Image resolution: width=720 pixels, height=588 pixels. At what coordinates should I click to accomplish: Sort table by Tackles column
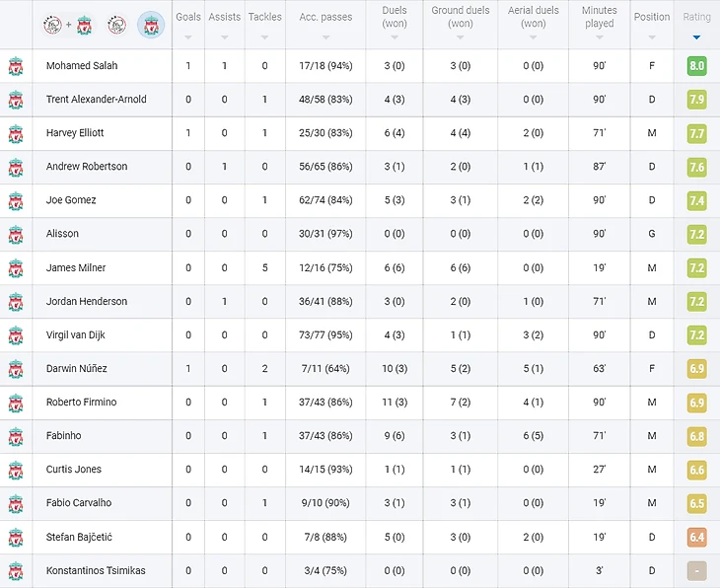(x=265, y=24)
